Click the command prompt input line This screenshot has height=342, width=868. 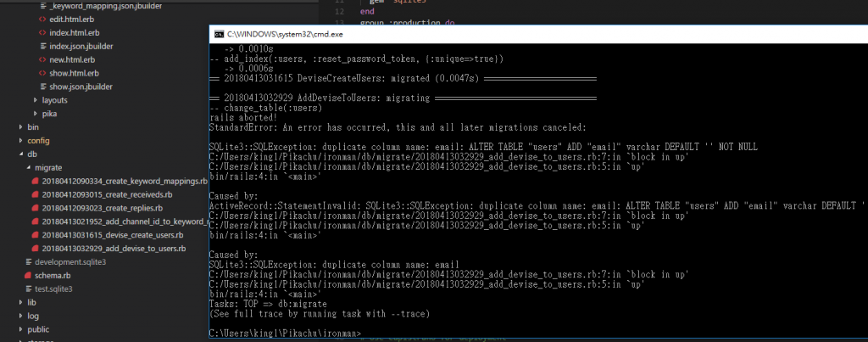285,334
